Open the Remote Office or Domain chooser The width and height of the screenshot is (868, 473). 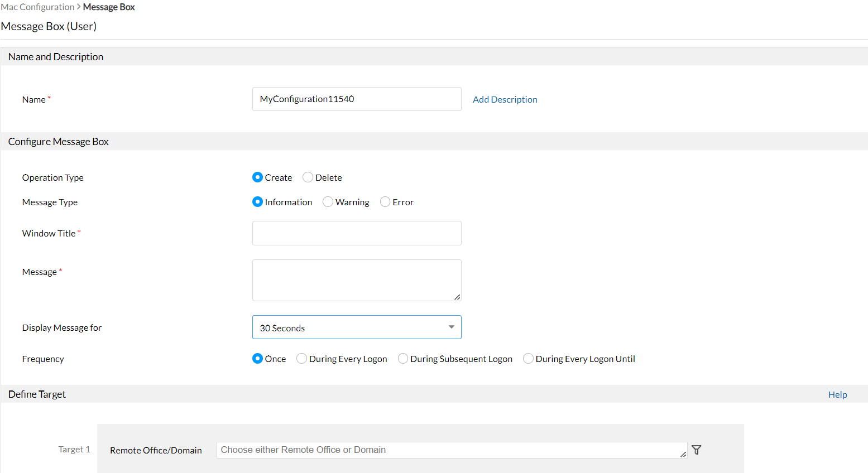[451, 450]
